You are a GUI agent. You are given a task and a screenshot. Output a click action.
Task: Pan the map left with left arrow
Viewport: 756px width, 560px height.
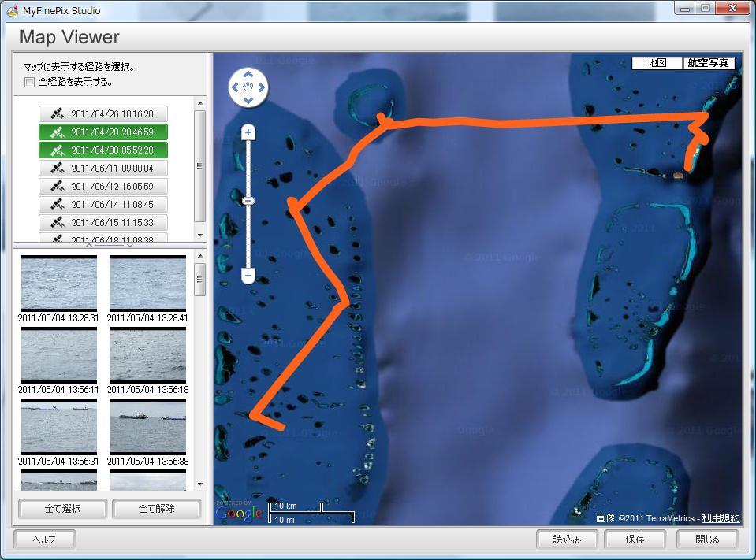click(x=235, y=87)
